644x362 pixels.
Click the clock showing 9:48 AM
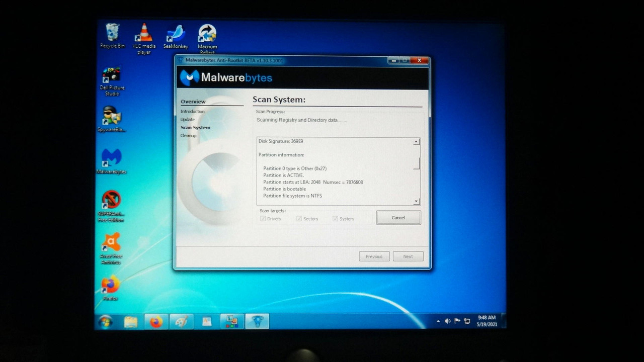point(487,321)
